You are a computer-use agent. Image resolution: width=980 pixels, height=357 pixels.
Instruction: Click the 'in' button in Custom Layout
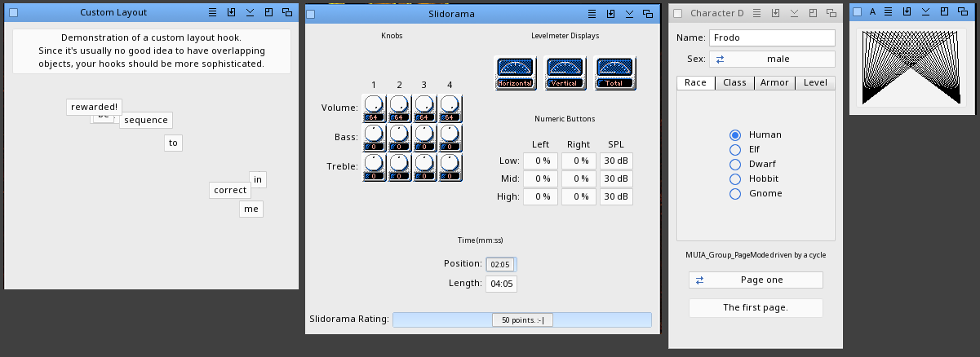[258, 179]
